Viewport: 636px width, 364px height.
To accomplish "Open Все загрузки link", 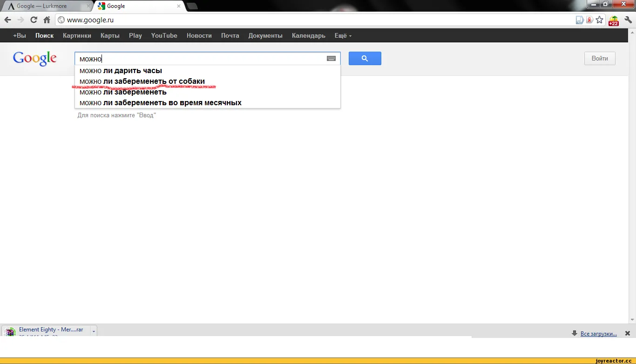I will pyautogui.click(x=599, y=333).
